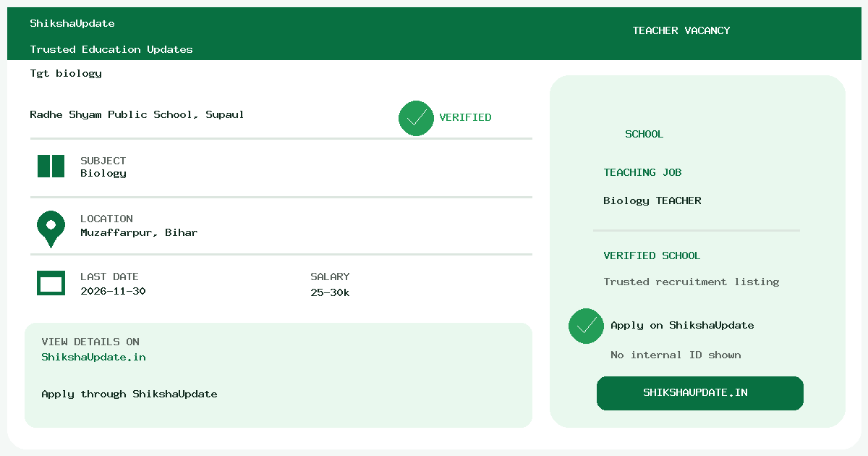Click the checkmark icon next to Apply on ShikshaUpdate

(586, 326)
